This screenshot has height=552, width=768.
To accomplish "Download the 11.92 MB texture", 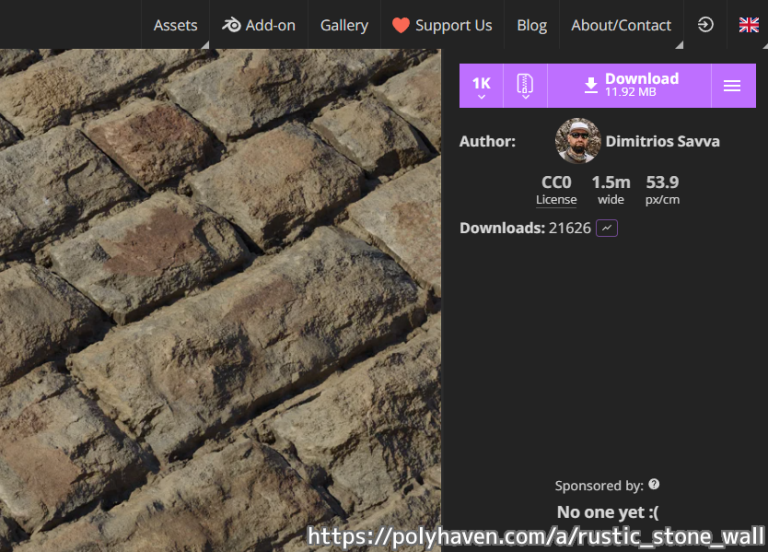I will (x=630, y=86).
